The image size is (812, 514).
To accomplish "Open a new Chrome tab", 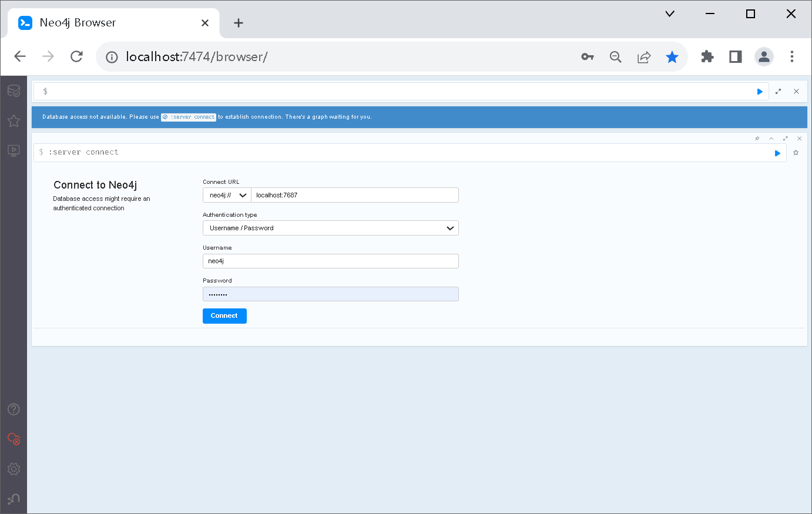I will coord(238,23).
